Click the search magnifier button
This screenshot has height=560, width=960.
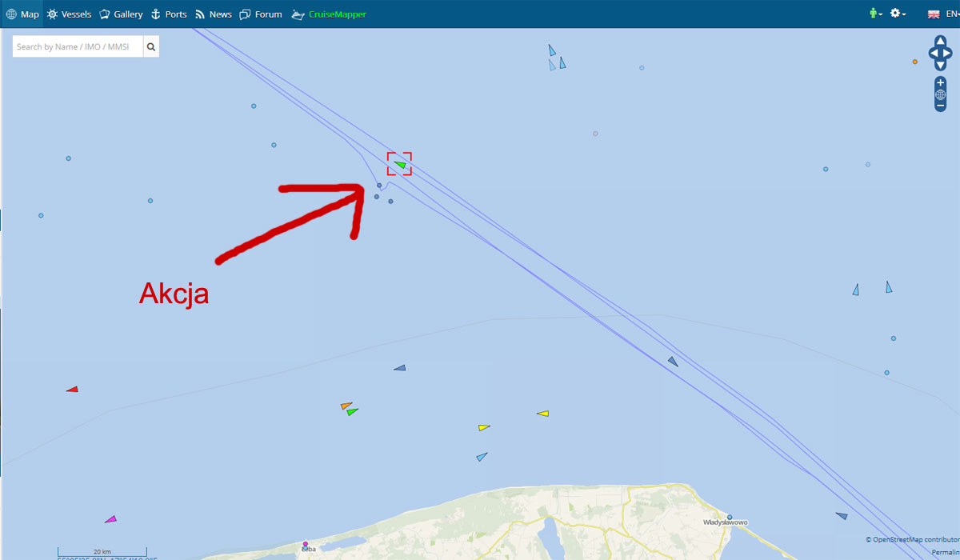coord(151,47)
